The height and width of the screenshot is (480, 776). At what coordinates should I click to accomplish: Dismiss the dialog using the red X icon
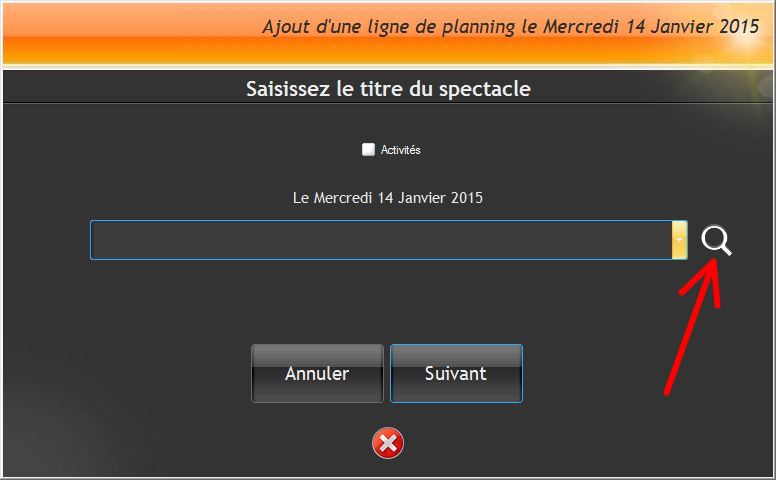click(x=388, y=443)
